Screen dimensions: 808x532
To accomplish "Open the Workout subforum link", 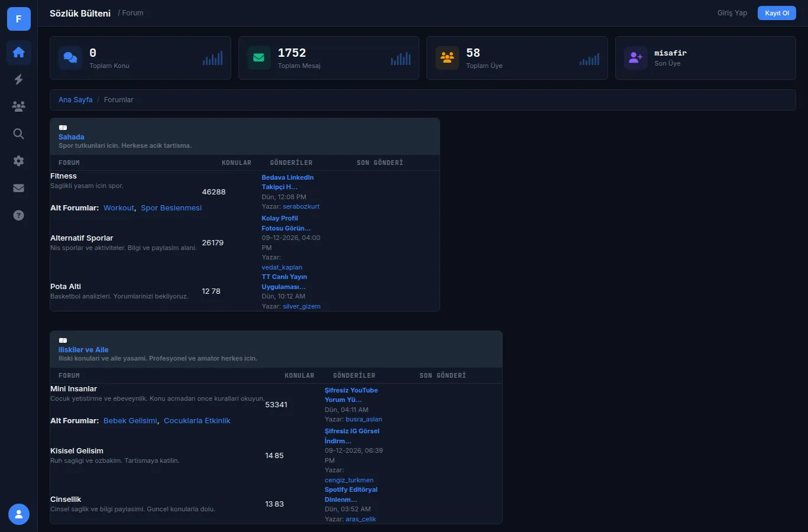I will click(x=119, y=208).
